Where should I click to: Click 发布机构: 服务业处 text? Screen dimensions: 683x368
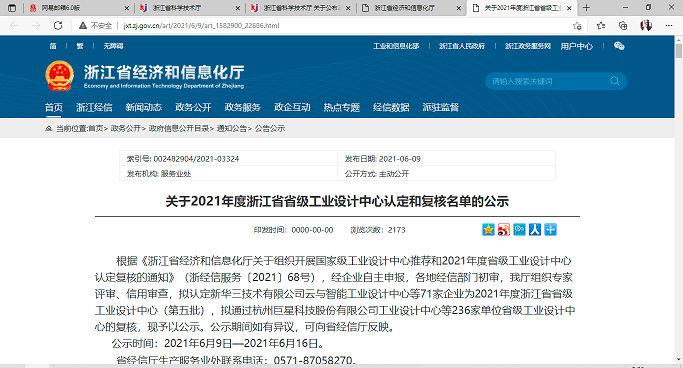point(159,174)
